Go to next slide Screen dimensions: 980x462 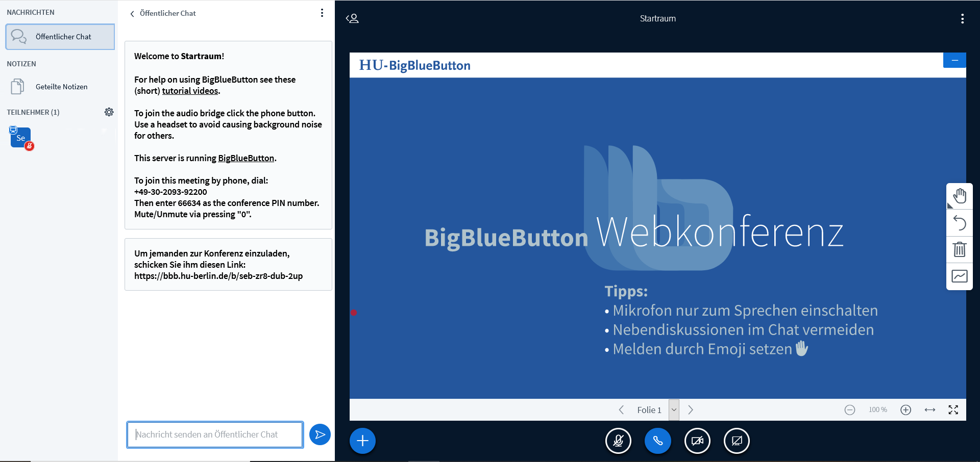(x=691, y=410)
